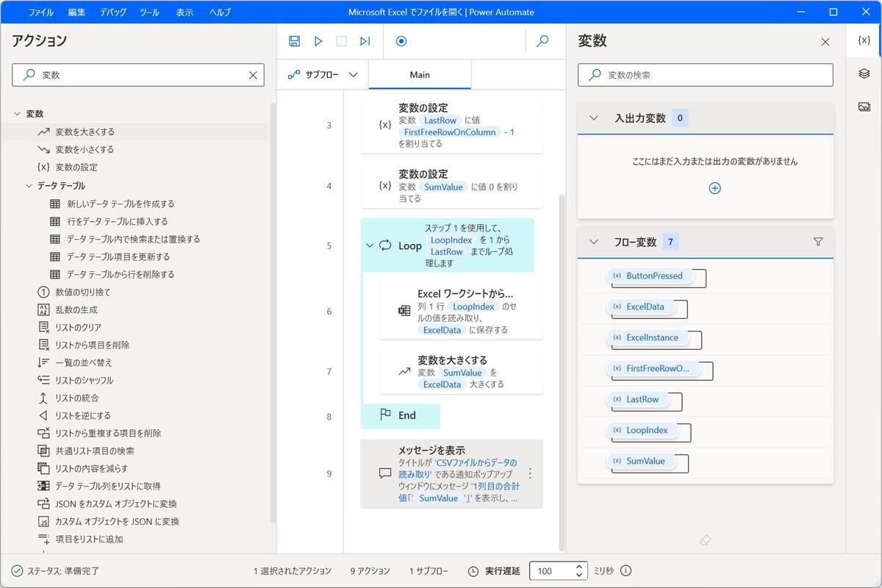Open UI elements layers sidebar icon
Viewport: 882px width, 588px height.
point(864,73)
